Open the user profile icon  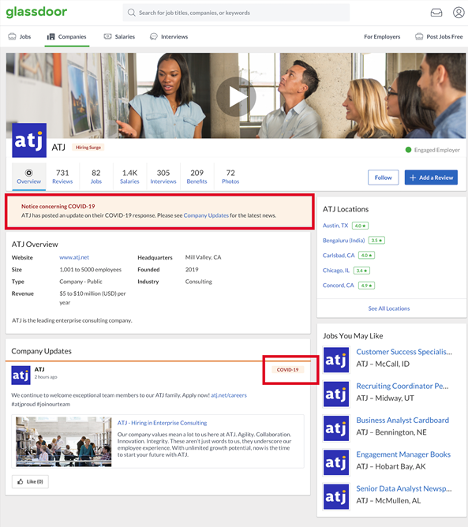pyautogui.click(x=458, y=13)
